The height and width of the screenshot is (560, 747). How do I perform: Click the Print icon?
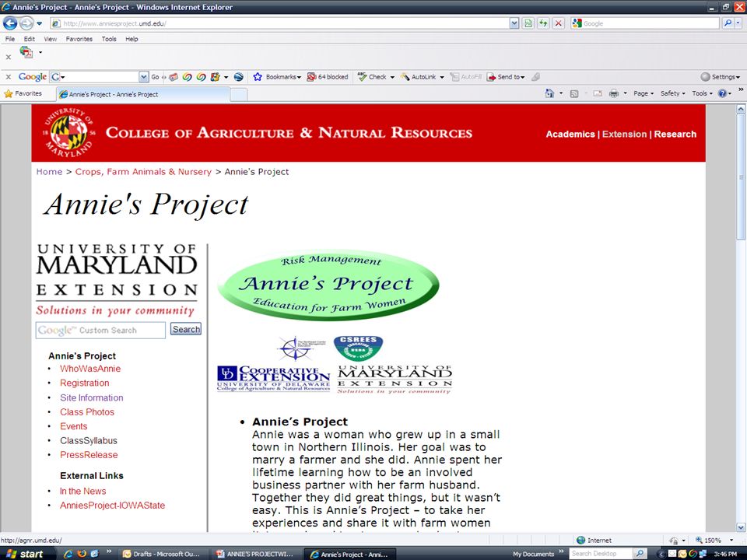click(614, 93)
